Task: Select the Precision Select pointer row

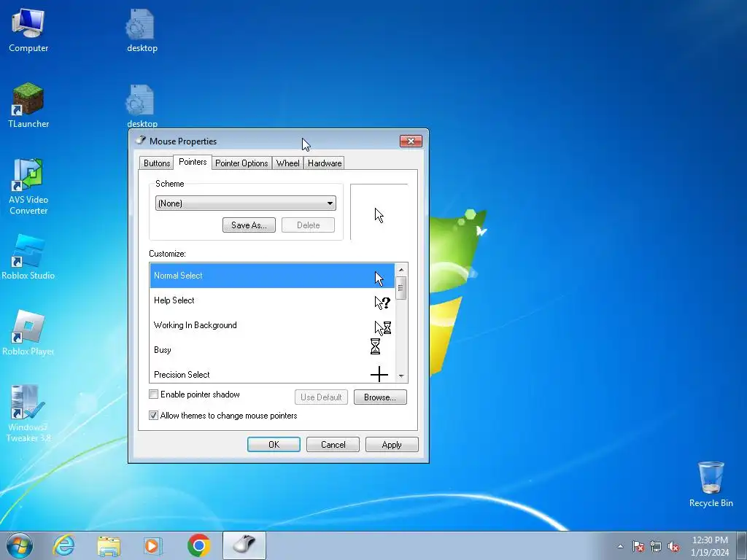Action: 273,374
